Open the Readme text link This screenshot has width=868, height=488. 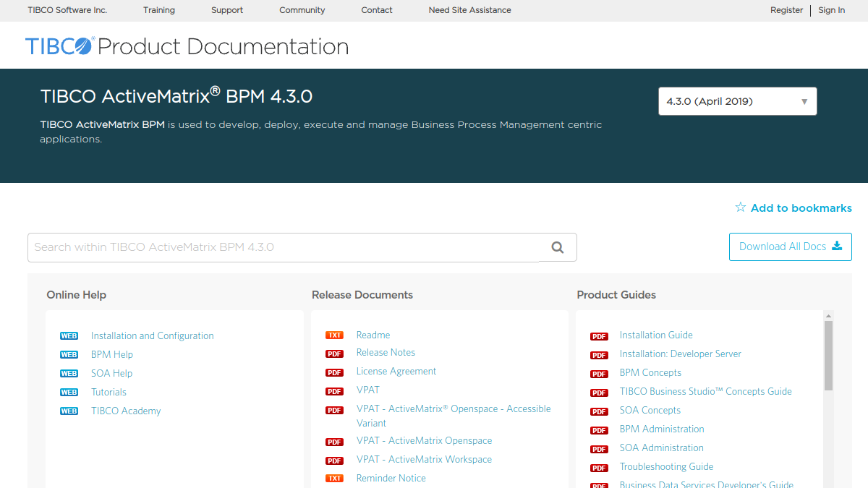373,335
